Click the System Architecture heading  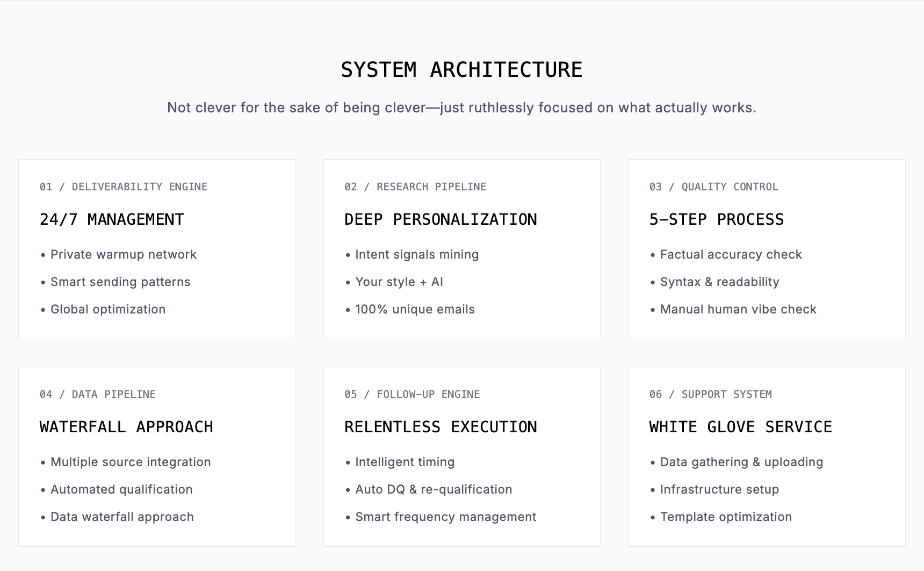pos(461,70)
